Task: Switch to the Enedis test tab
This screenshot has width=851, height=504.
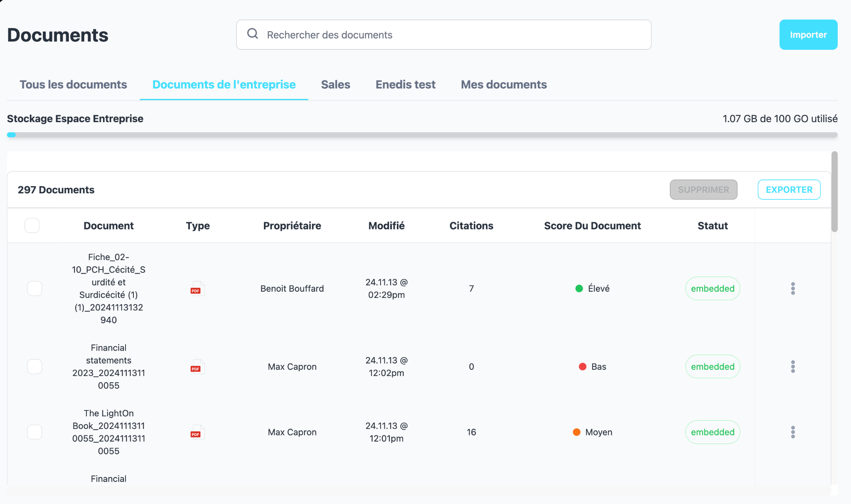Action: coord(405,84)
